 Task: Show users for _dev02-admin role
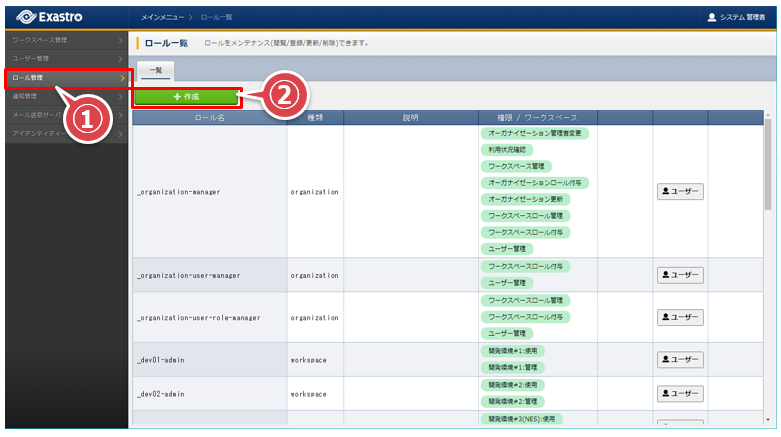(x=680, y=394)
